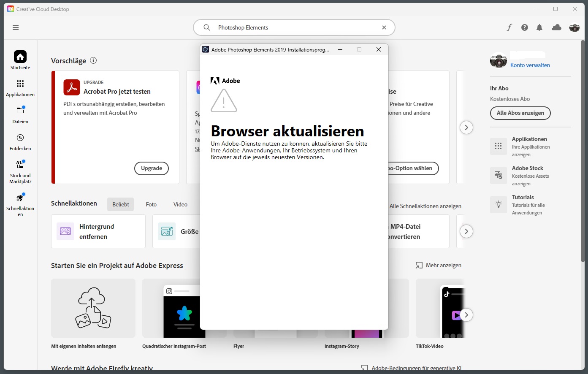Viewport: 588px width, 374px height.
Task: Click the Browser aktualisieren heading
Action: [x=287, y=131]
